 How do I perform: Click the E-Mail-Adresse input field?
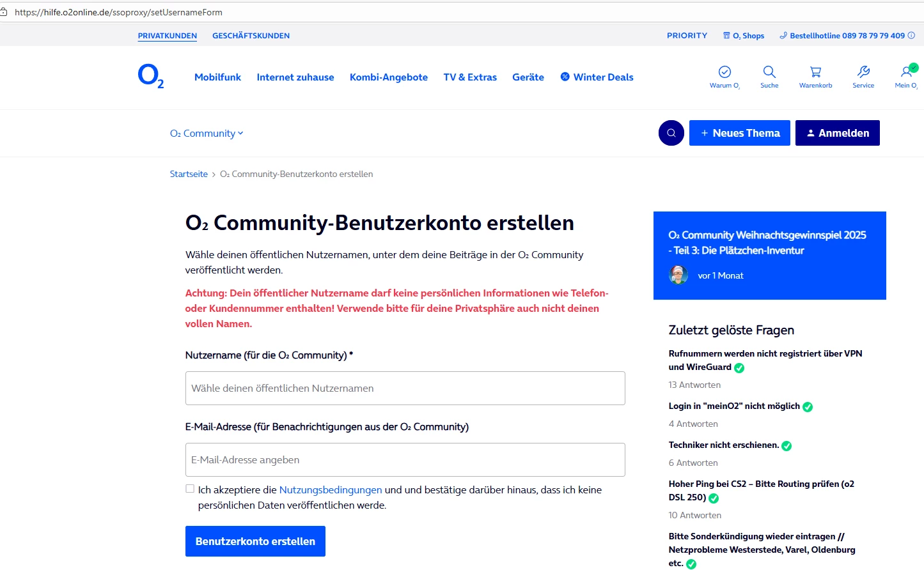[405, 459]
